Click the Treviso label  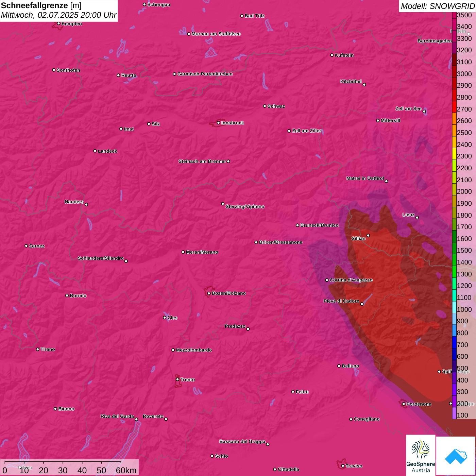tap(354, 466)
